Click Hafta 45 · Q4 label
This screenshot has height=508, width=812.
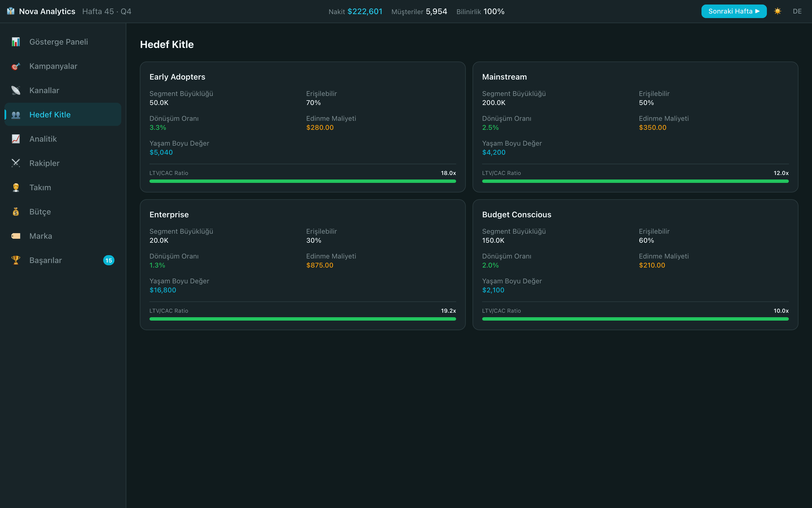pos(107,11)
